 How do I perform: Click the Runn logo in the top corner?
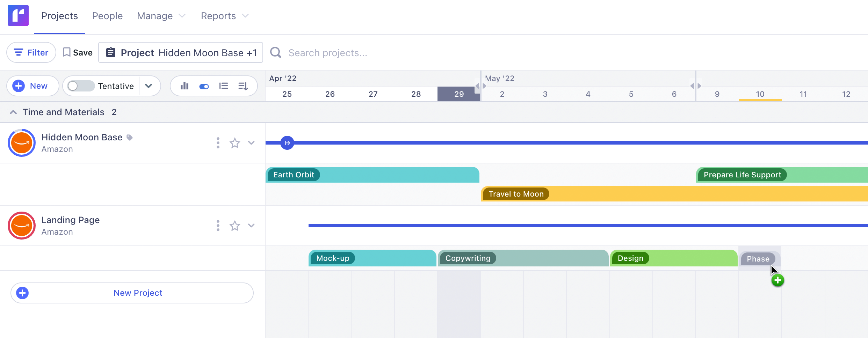pos(18,15)
